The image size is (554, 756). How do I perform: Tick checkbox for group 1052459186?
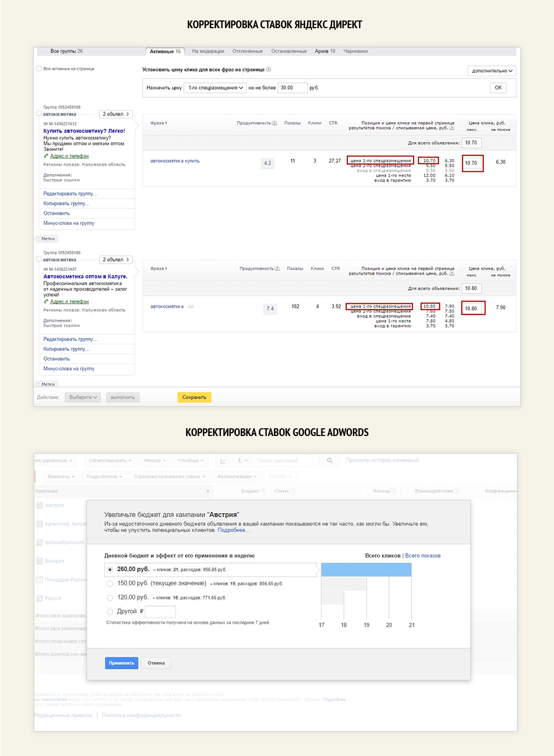[x=39, y=259]
